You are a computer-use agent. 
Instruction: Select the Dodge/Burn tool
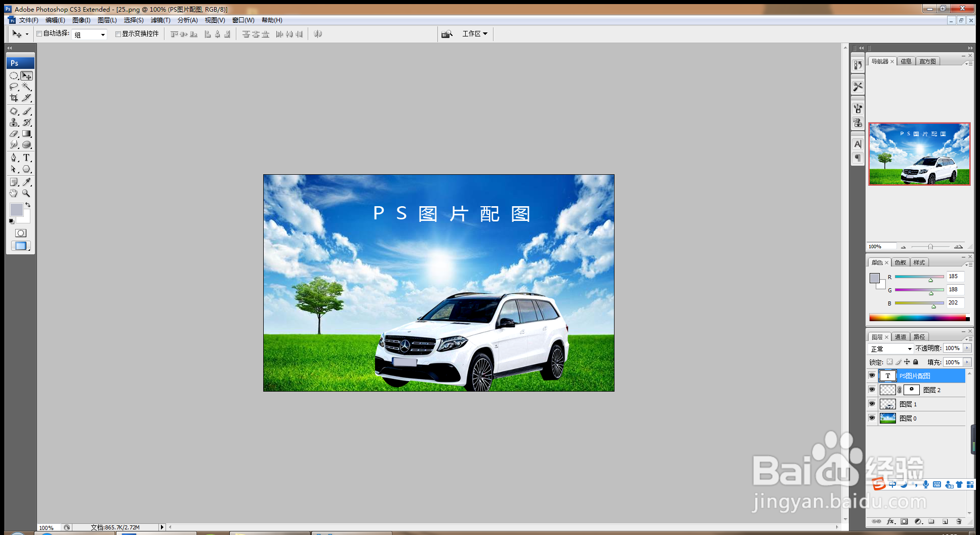click(x=14, y=145)
